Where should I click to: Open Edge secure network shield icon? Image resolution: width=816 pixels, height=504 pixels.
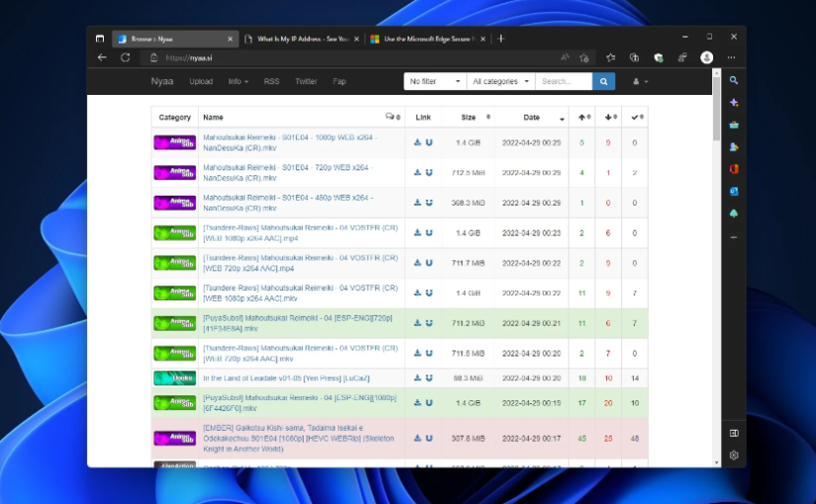[x=659, y=57]
